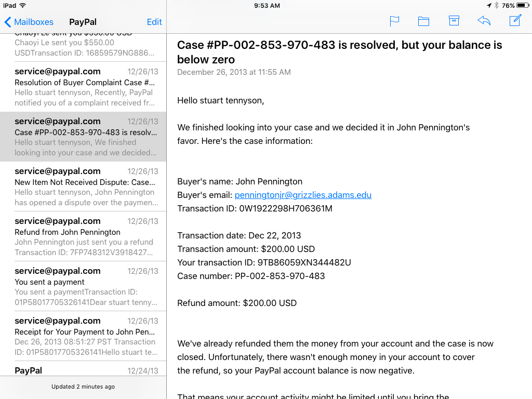Image resolution: width=532 pixels, height=399 pixels.
Task: Tap the message subject heading about balance below zero
Action: [340, 52]
